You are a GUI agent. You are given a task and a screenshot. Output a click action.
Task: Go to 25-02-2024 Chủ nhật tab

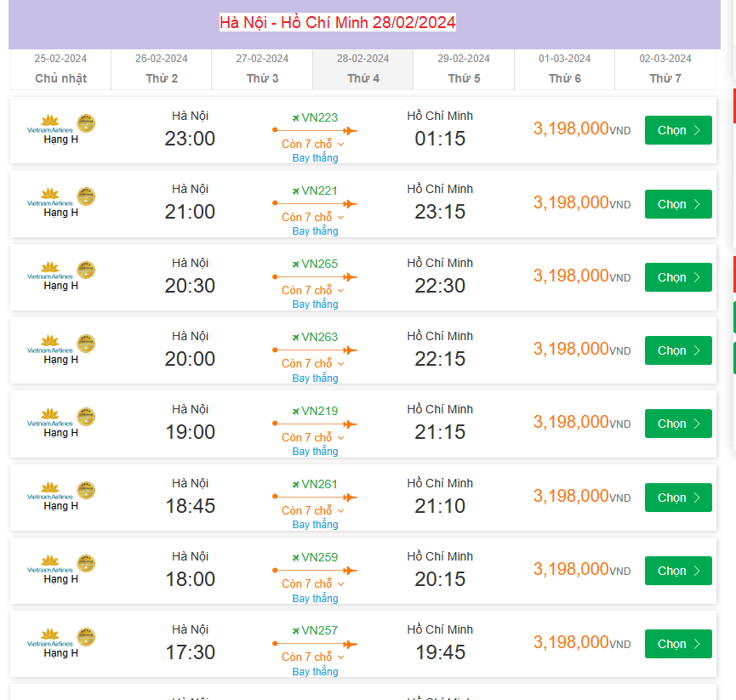pos(60,69)
